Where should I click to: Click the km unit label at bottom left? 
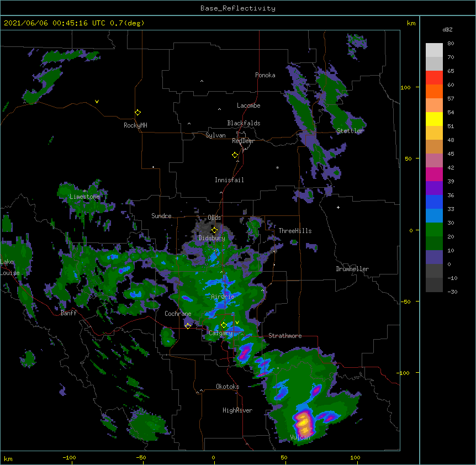pyautogui.click(x=8, y=458)
